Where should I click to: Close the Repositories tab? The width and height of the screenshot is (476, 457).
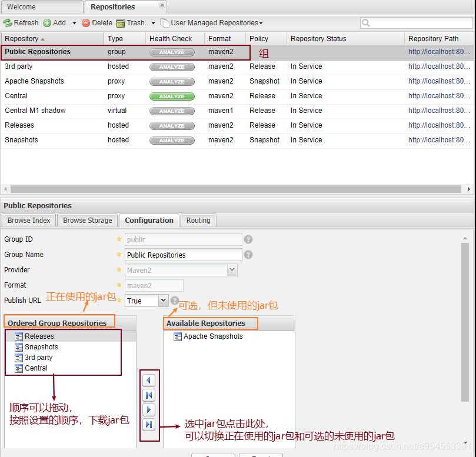162,5
